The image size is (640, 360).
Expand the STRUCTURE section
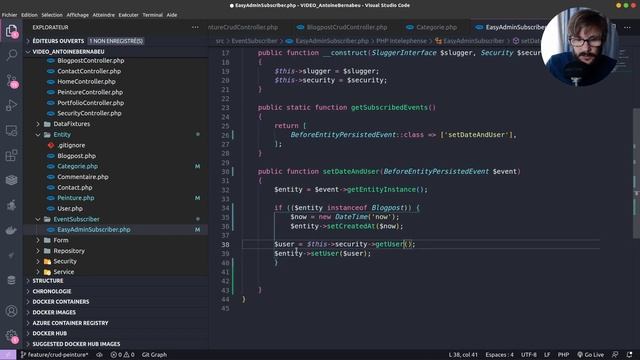[x=48, y=281]
